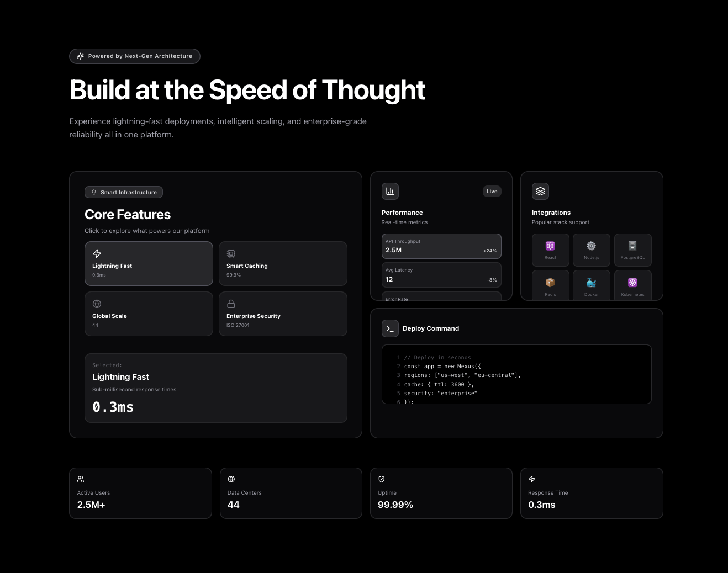Click the "+24%" throughput change value

point(490,251)
